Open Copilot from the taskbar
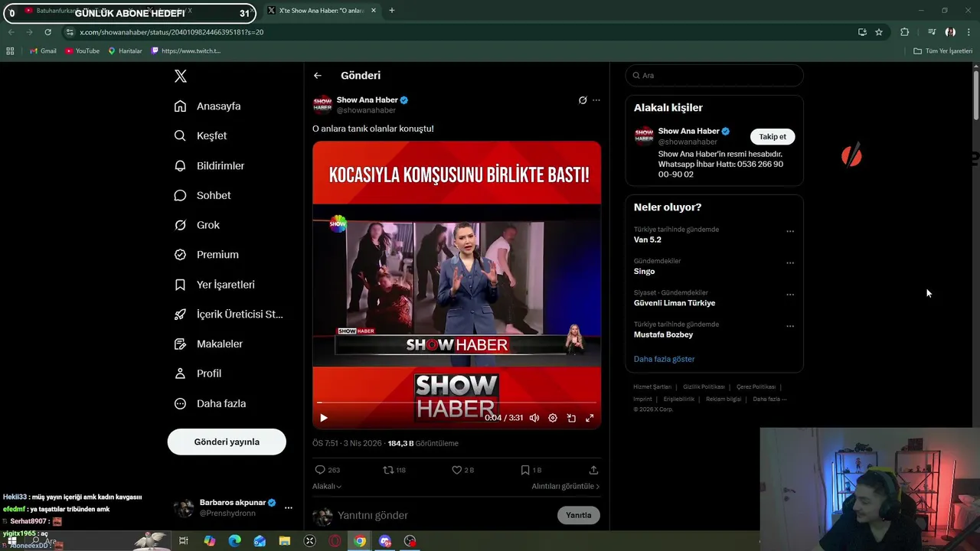980x551 pixels. click(209, 541)
